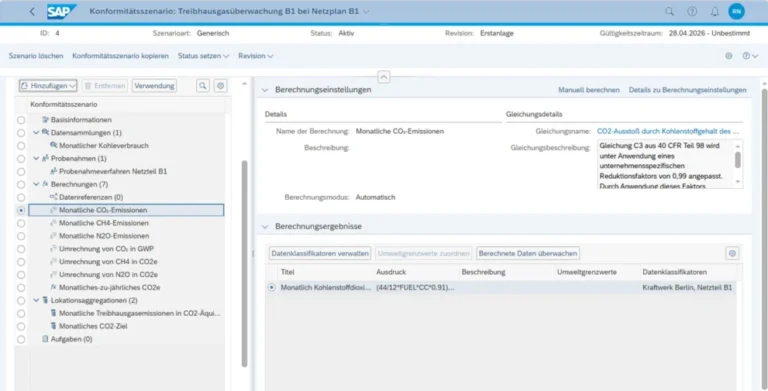The width and height of the screenshot is (768, 391).
Task: Search the scenario tree with magnifier button
Action: click(203, 86)
